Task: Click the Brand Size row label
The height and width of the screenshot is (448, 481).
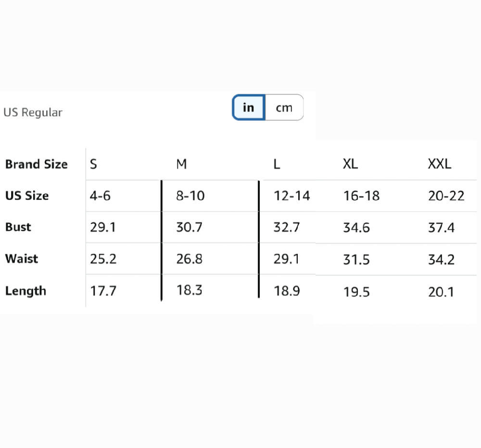Action: click(x=36, y=164)
